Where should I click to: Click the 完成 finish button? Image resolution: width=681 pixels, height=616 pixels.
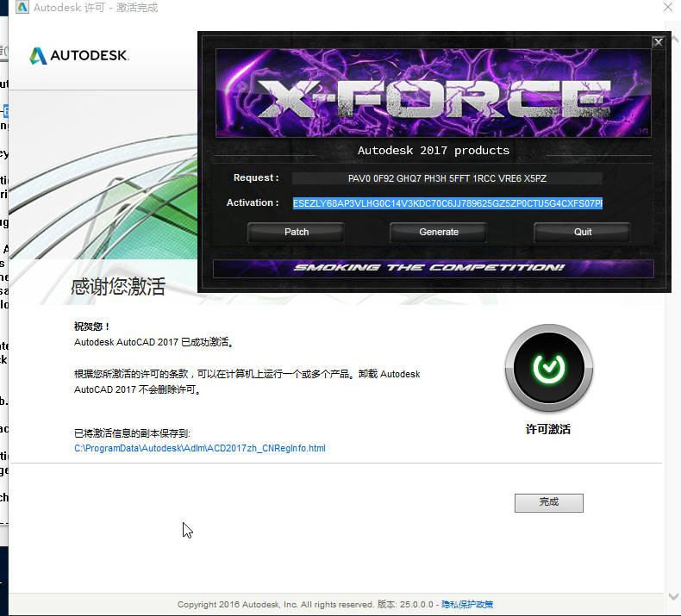tap(549, 502)
